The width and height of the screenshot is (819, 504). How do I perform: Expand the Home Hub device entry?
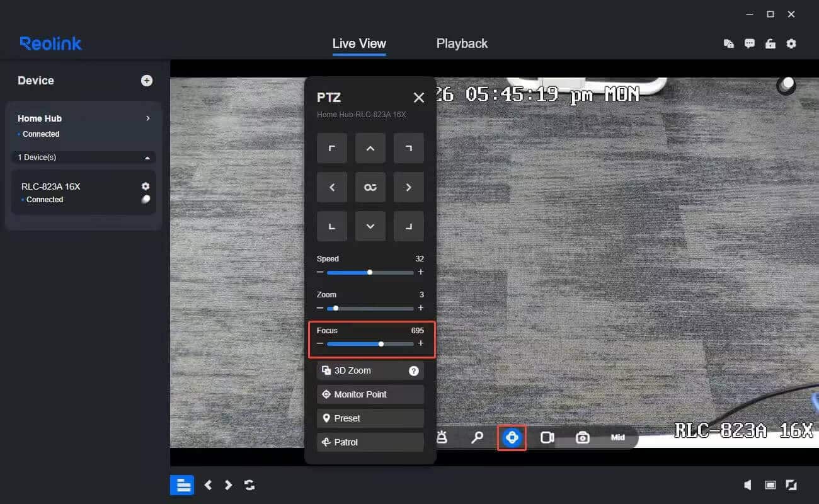pos(147,118)
